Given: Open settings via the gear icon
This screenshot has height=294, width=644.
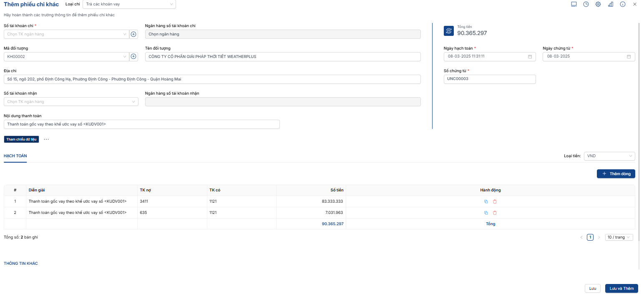Looking at the screenshot, I should coord(598,4).
